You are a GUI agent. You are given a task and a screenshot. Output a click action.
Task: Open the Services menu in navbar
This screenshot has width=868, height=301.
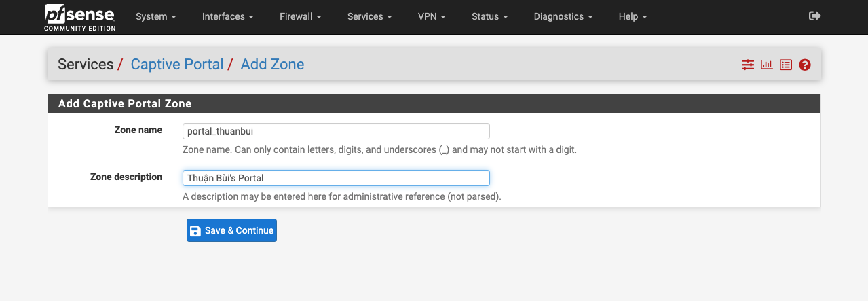click(x=369, y=16)
